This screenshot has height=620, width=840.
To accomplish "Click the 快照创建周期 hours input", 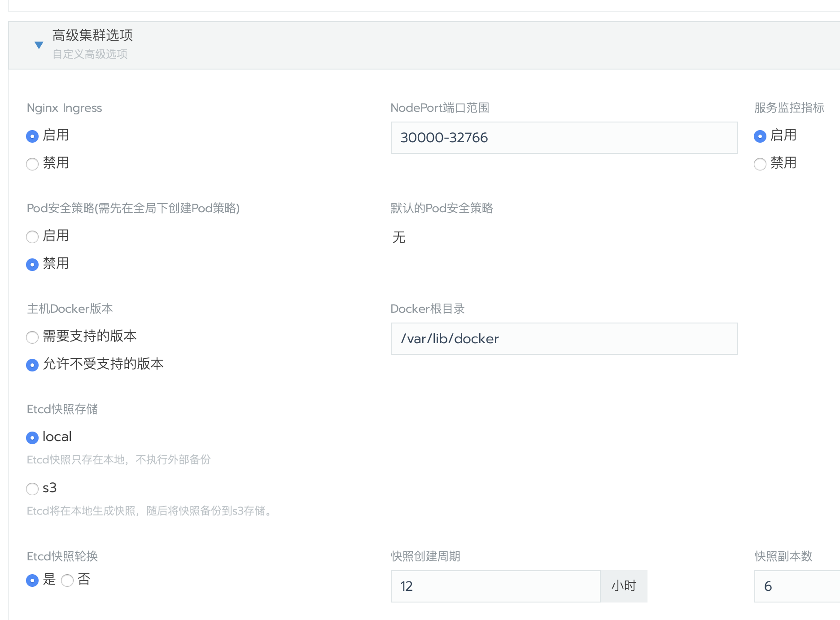I will 495,586.
